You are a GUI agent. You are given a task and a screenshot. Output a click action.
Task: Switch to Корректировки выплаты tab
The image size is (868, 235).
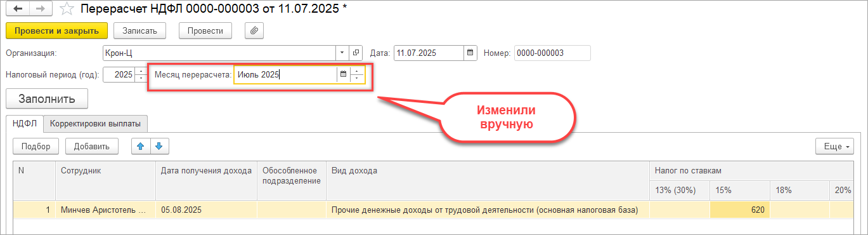[96, 123]
